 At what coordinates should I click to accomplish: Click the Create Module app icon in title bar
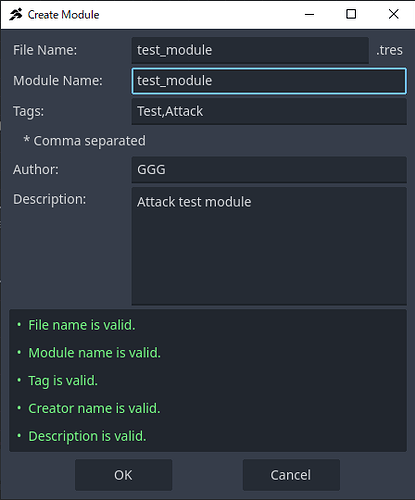[x=16, y=14]
